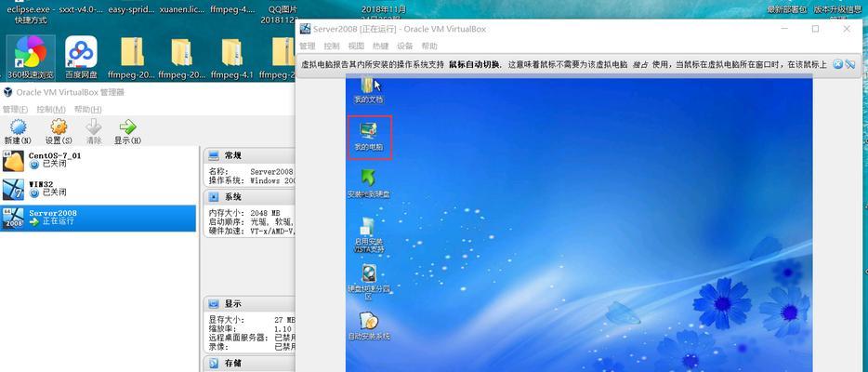The height and width of the screenshot is (372, 868).
Task: Click the CentOS-7_01 OS icon in VM list
Action: tap(13, 161)
